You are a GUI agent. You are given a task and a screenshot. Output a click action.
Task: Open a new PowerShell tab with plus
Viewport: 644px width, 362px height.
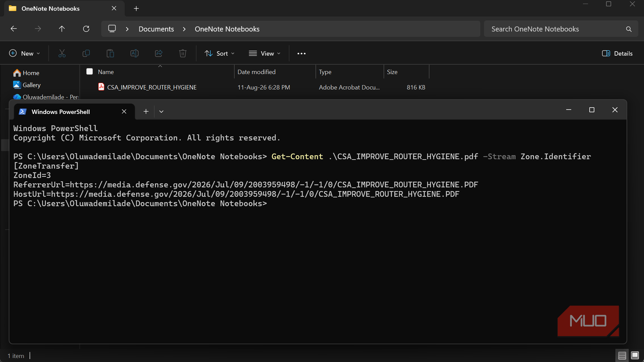coord(146,112)
